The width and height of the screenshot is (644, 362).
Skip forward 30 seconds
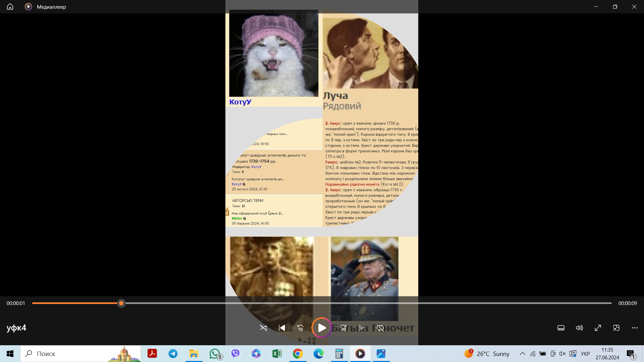(343, 328)
